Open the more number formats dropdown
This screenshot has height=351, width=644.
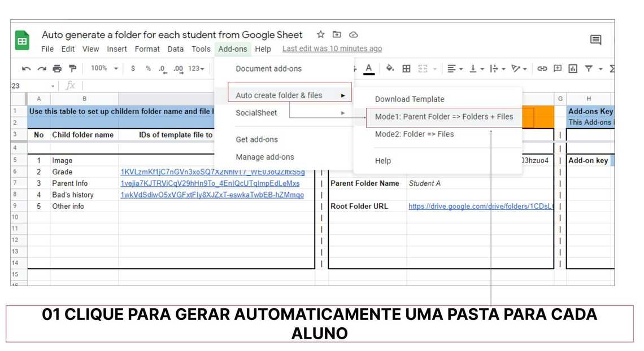tap(196, 68)
